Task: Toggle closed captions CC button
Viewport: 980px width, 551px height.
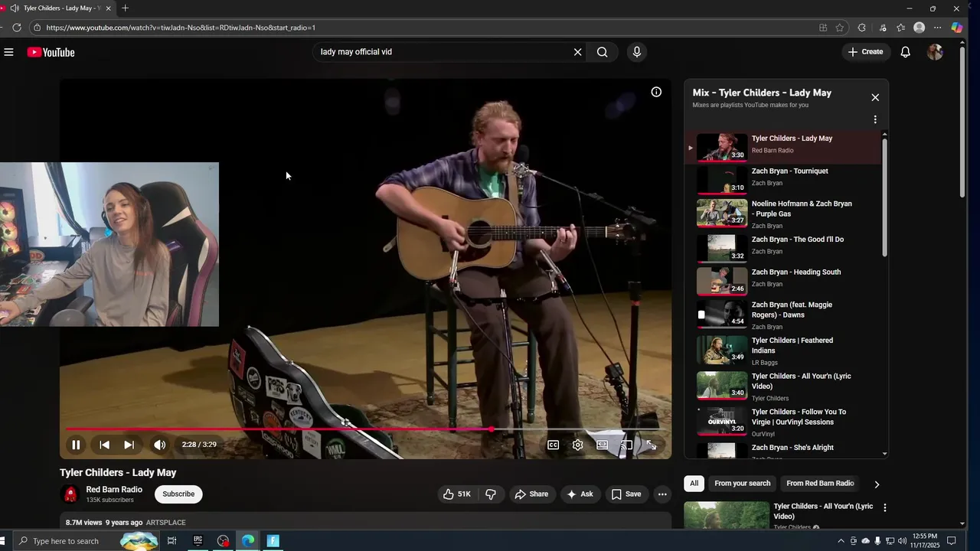Action: 553,445
